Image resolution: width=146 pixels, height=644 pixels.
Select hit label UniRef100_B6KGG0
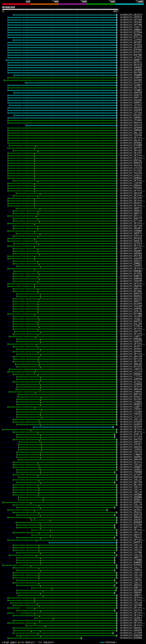(131, 628)
